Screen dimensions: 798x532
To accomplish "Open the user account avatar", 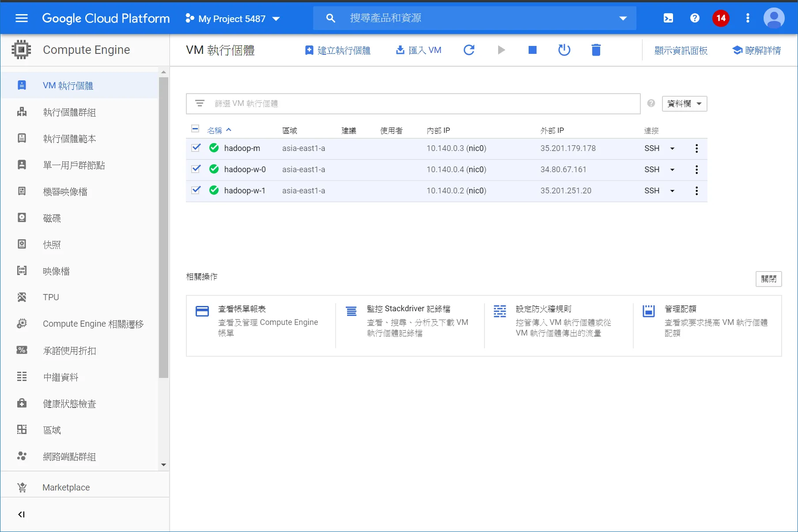I will 774,18.
